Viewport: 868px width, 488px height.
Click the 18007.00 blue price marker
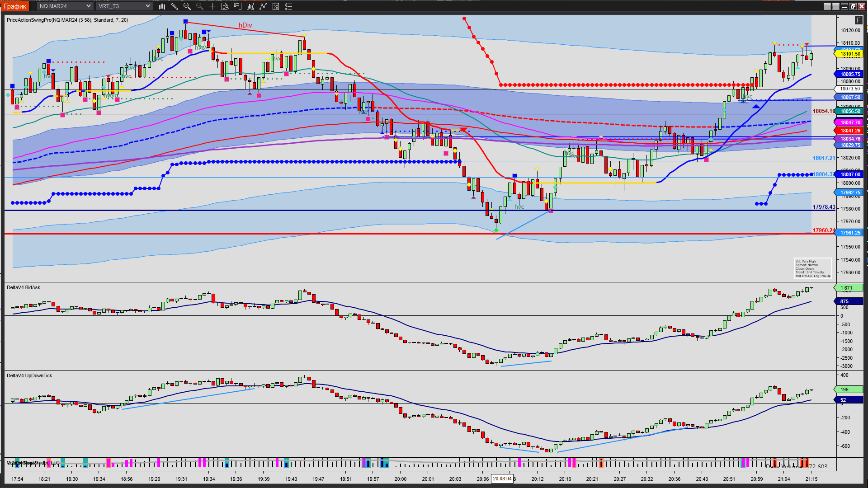pyautogui.click(x=849, y=174)
